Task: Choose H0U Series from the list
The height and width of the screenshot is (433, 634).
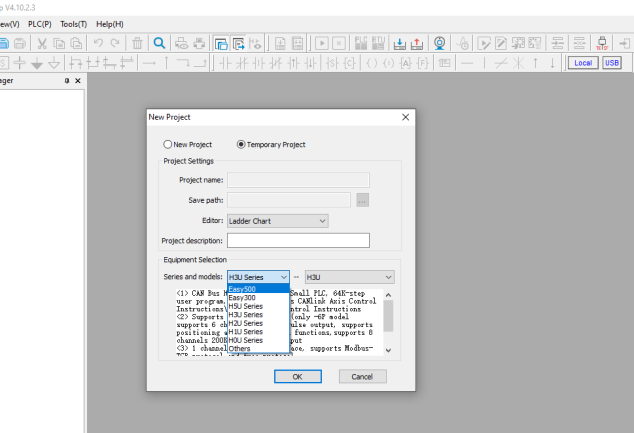Action: [258, 340]
